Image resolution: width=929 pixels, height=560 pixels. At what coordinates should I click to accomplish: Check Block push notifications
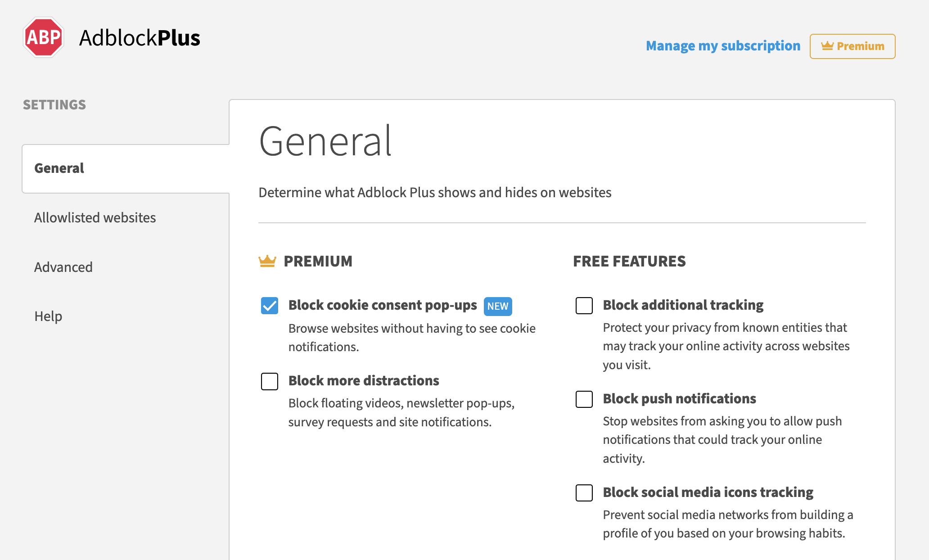[x=584, y=399]
